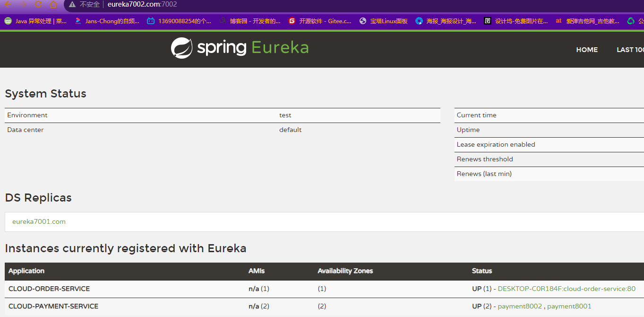Open the 爱弹吉他网 bookmark
Viewport: 644px width, 317px height.
pos(587,21)
